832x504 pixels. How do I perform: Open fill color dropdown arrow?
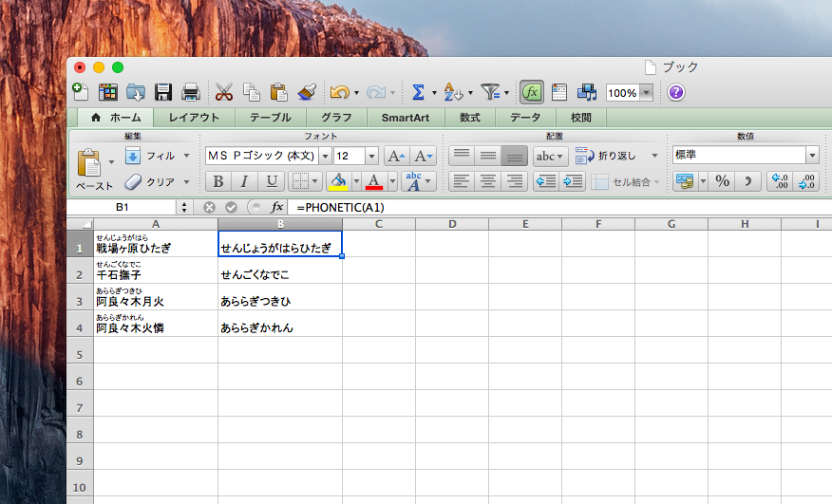click(x=356, y=182)
